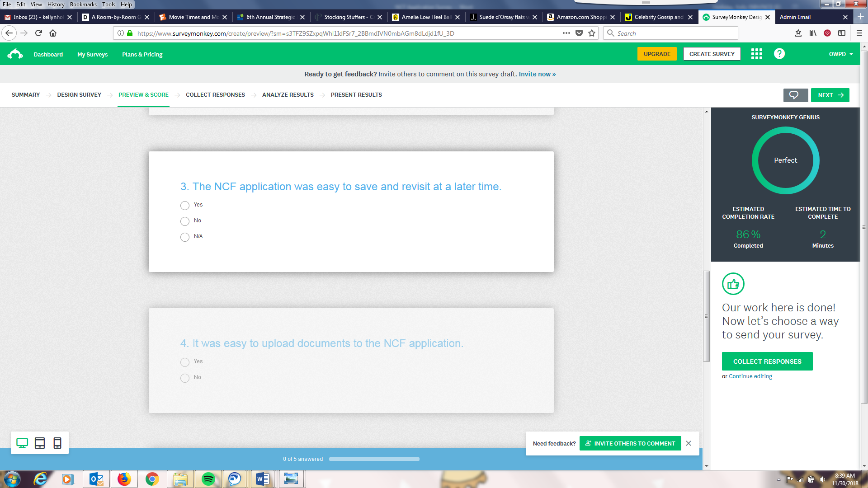Click the SurveyMonkey logo icon
The image size is (868, 488).
coord(15,54)
